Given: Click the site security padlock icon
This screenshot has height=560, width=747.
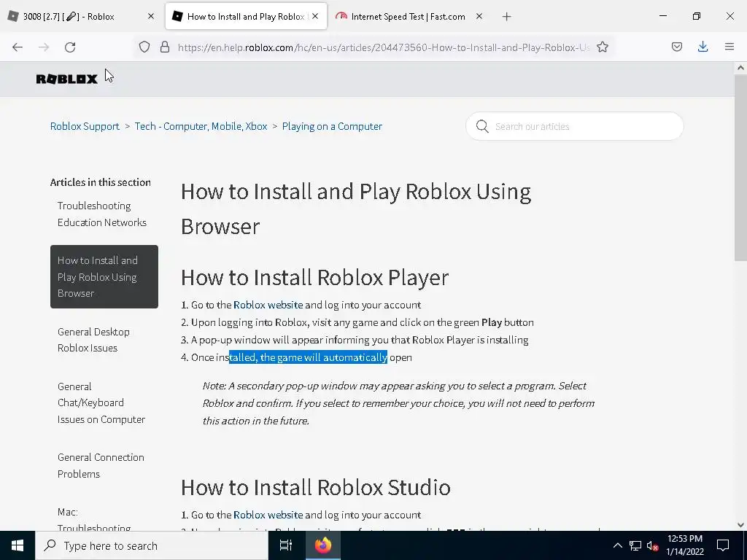Looking at the screenshot, I should click(x=165, y=47).
